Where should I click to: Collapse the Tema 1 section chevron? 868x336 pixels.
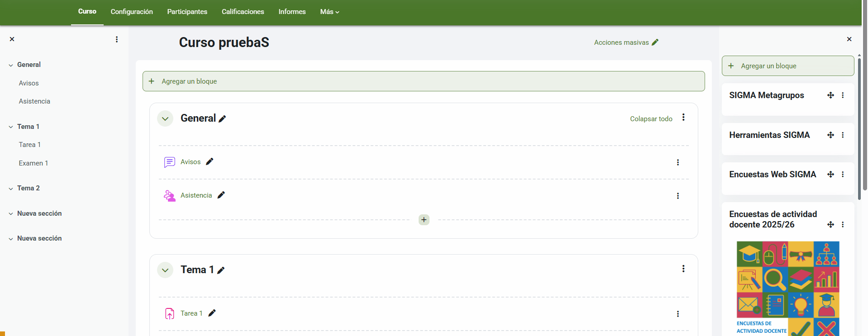pos(165,270)
